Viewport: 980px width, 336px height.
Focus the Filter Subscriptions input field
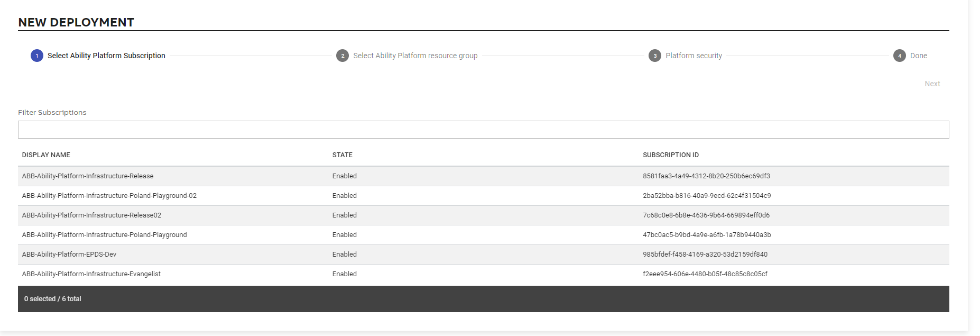point(484,130)
